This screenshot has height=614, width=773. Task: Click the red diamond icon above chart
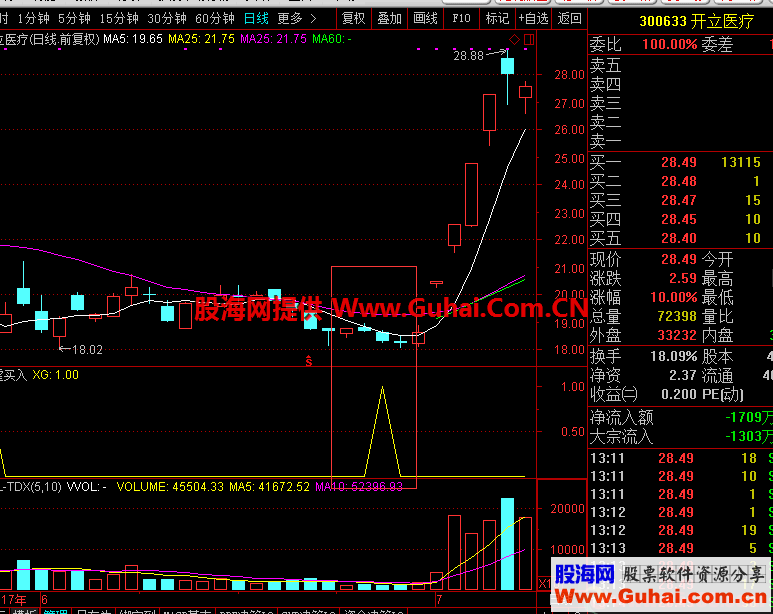pos(514,39)
